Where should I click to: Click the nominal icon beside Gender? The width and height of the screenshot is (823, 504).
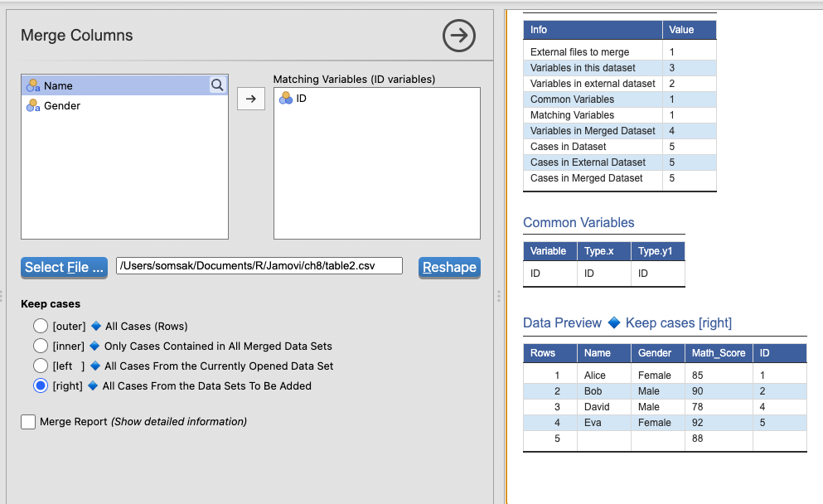(x=33, y=105)
